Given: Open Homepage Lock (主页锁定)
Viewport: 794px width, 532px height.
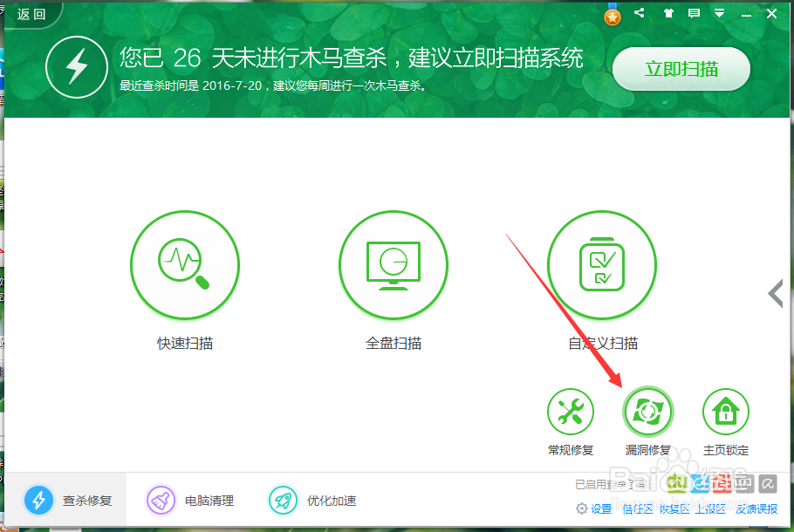Looking at the screenshot, I should [x=726, y=411].
